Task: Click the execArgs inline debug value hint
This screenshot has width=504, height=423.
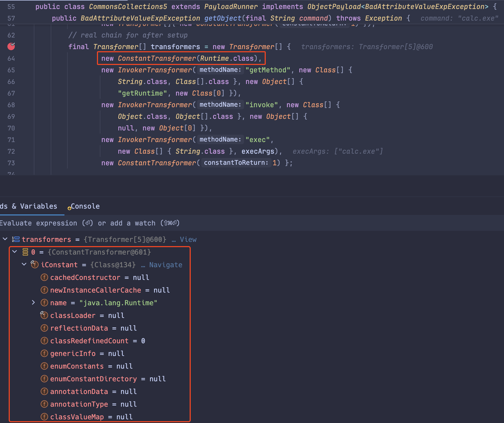Action: pos(338,151)
